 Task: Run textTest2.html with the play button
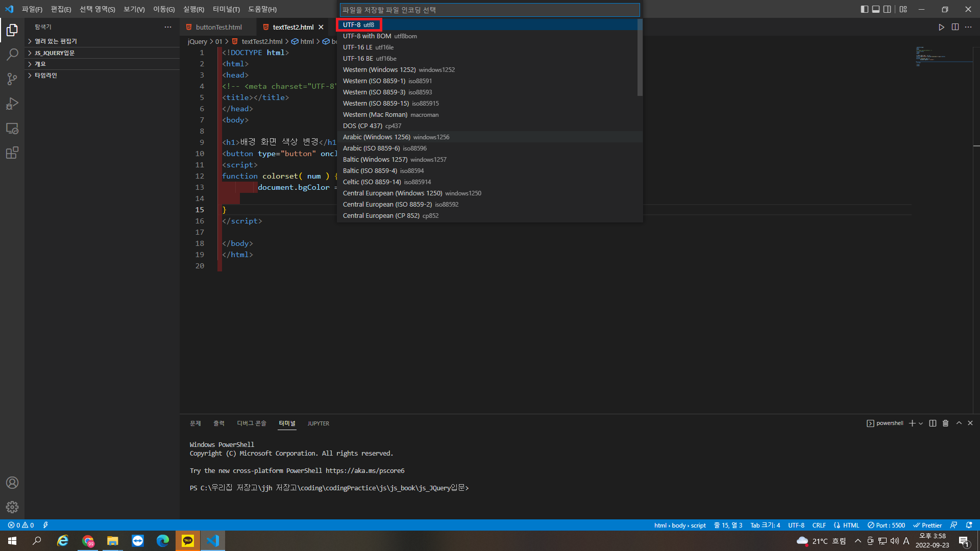tap(942, 27)
